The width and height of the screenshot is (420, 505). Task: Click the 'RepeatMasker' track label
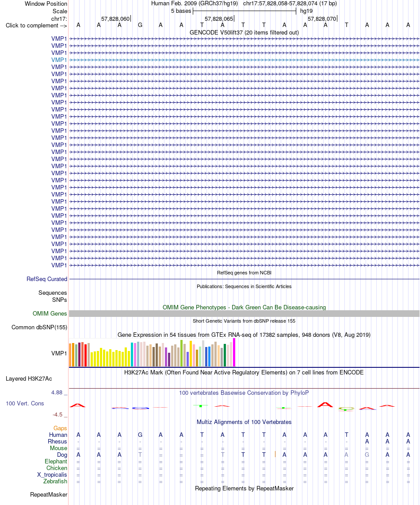[49, 495]
